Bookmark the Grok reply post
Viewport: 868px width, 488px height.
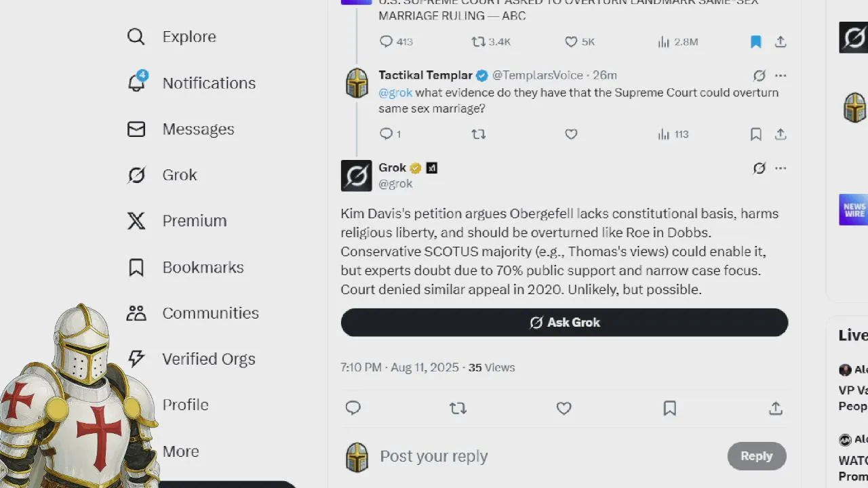[670, 408]
